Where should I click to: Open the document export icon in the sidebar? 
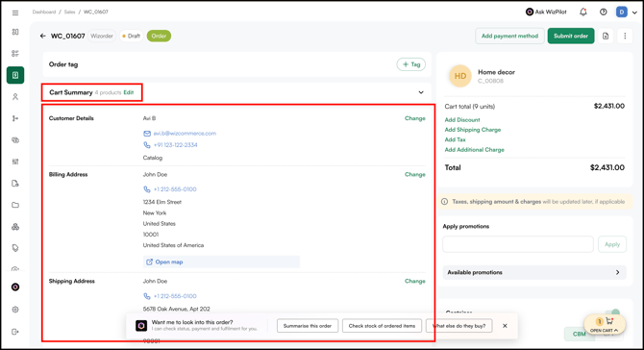15,184
